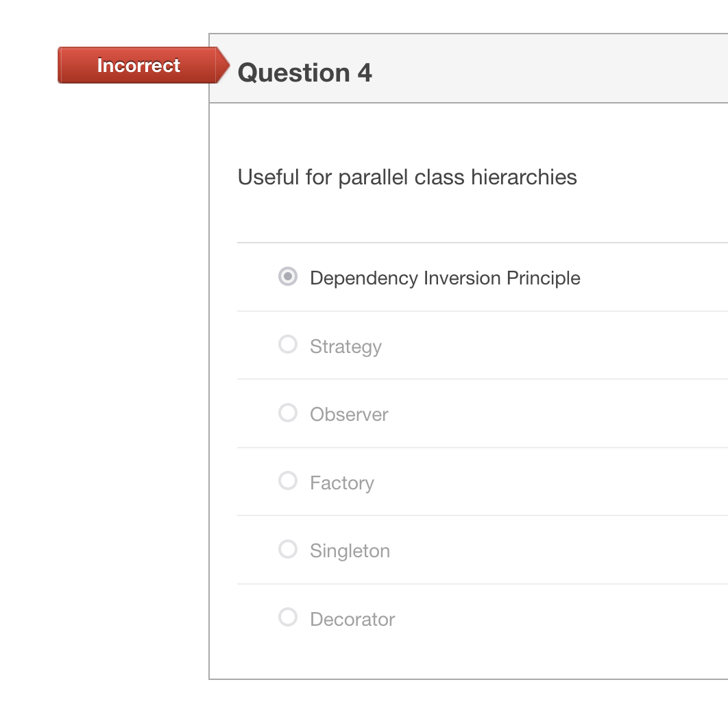Click the Observer option label text

click(349, 414)
